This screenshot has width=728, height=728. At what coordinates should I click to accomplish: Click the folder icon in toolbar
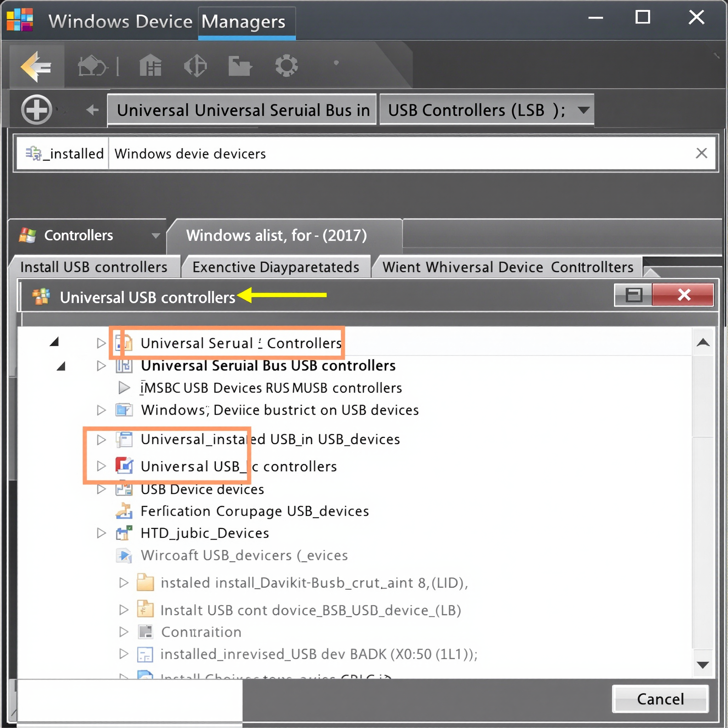(239, 66)
